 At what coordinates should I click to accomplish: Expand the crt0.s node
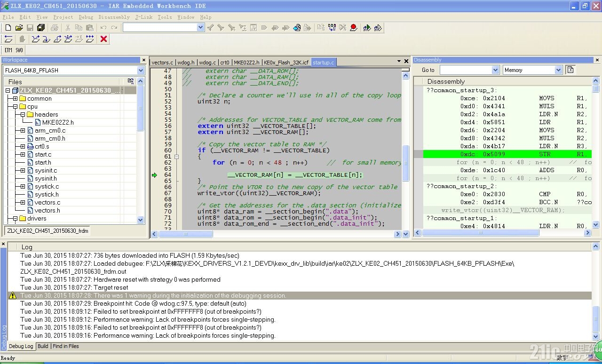click(23, 147)
